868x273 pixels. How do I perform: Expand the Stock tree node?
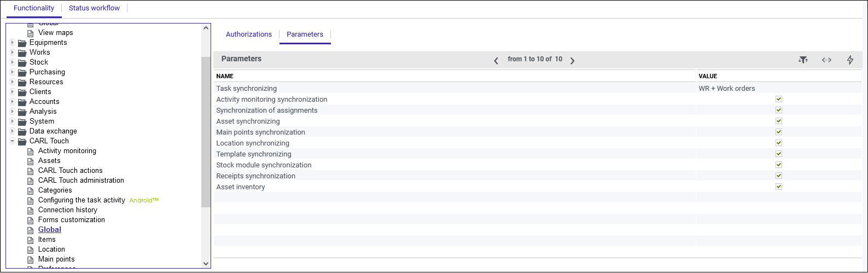coord(12,62)
